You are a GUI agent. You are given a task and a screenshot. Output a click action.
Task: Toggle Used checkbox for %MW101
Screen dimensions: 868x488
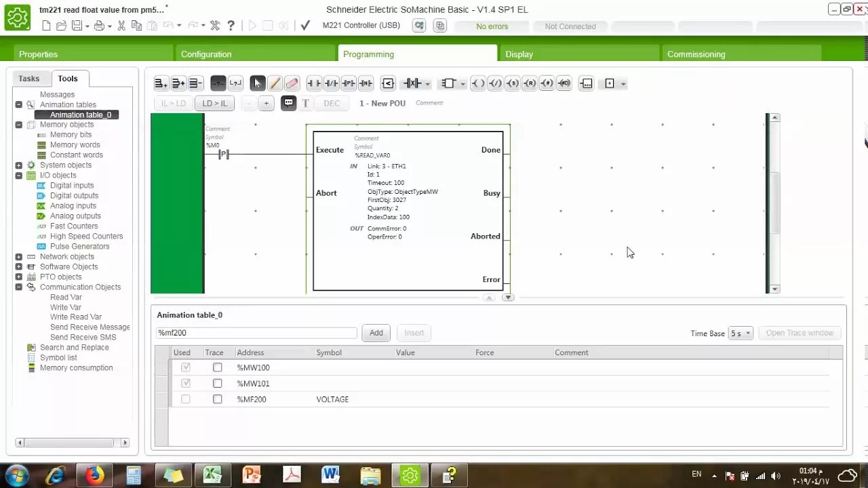[x=186, y=384]
